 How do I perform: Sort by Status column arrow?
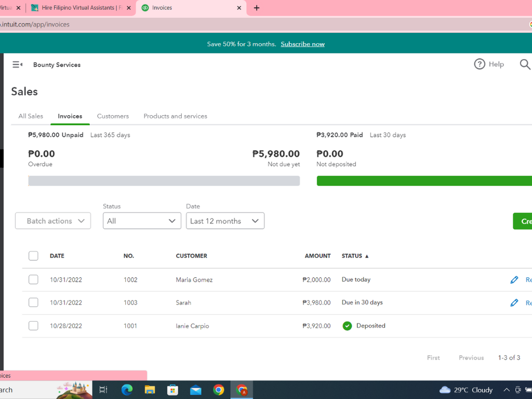coord(367,256)
